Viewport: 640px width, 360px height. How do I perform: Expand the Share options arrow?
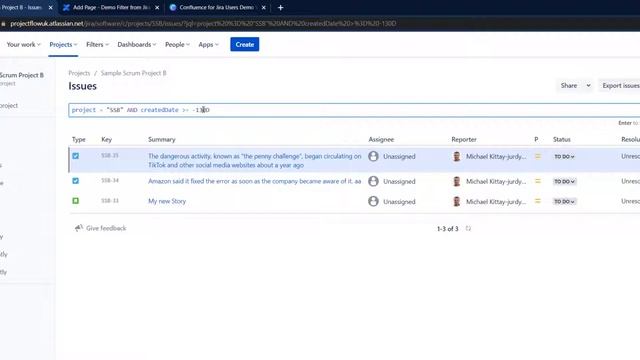pos(588,86)
